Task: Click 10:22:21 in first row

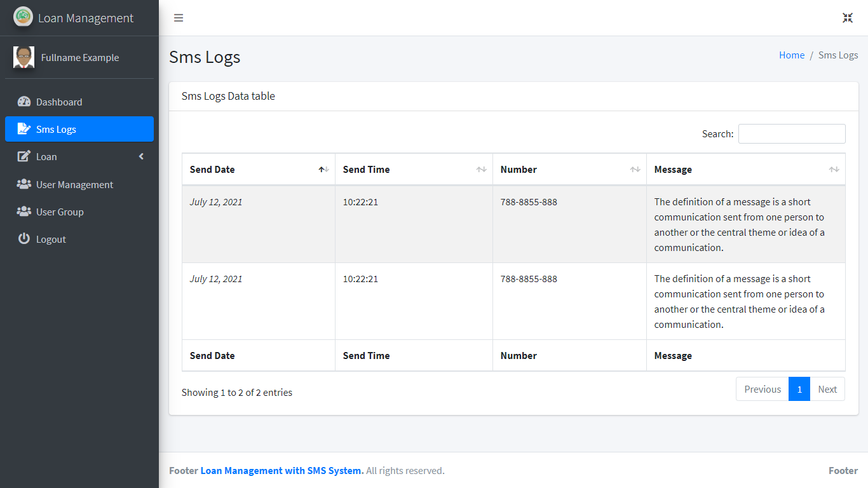Action: (x=360, y=202)
